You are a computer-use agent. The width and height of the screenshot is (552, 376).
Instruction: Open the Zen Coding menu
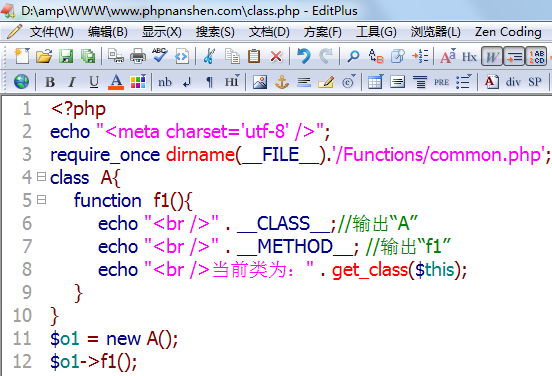tap(508, 32)
